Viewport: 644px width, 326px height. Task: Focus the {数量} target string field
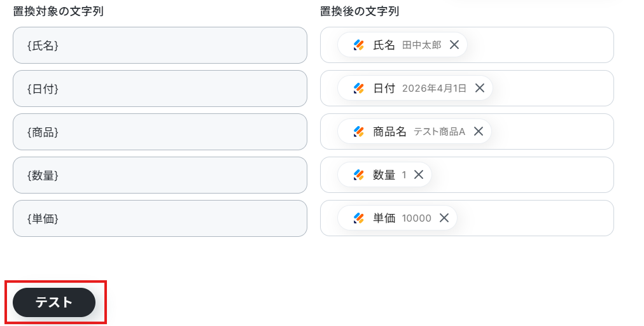160,175
